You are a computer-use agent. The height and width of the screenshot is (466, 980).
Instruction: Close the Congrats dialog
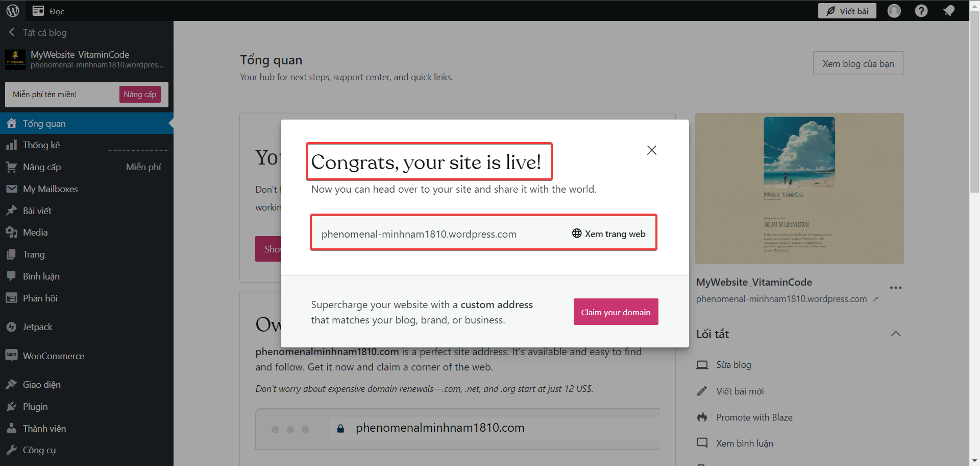tap(652, 150)
